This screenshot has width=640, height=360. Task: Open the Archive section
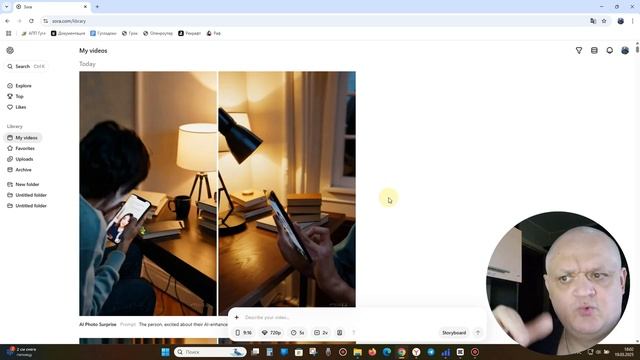19,170
